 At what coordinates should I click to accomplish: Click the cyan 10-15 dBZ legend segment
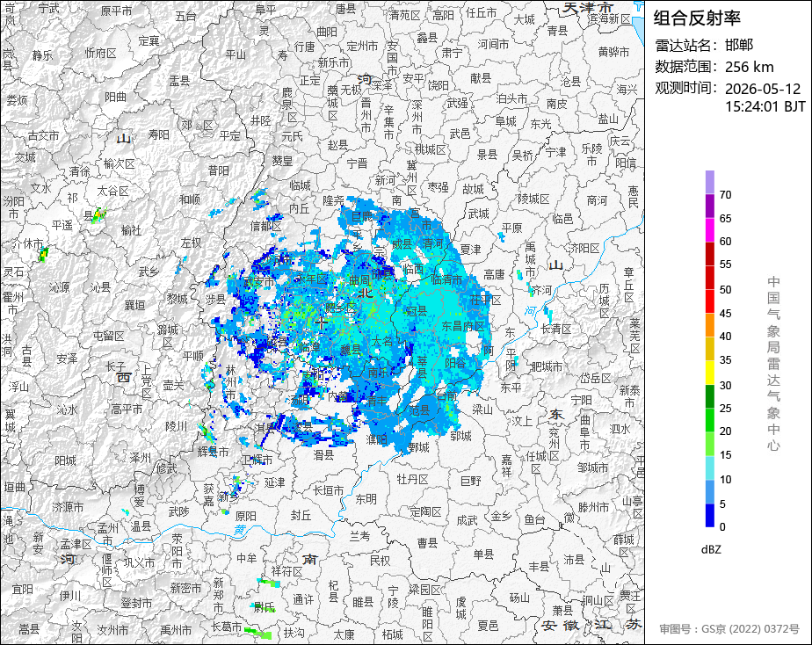pos(709,467)
